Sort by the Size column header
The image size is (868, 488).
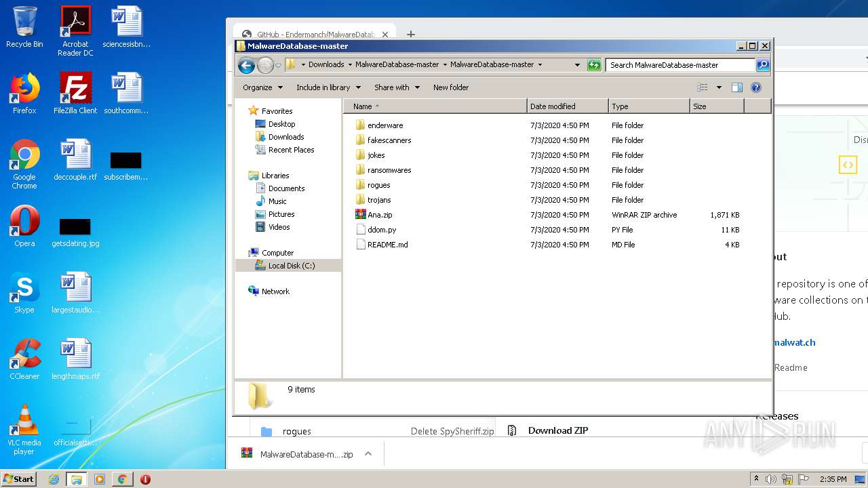(717, 106)
